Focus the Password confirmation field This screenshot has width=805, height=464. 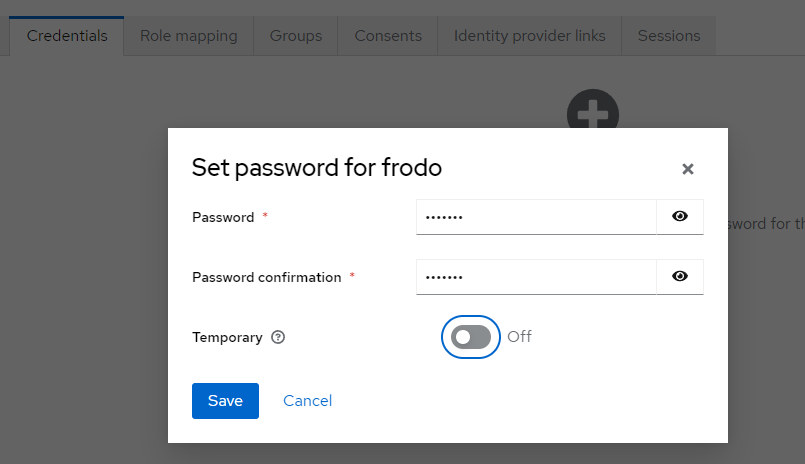[536, 277]
